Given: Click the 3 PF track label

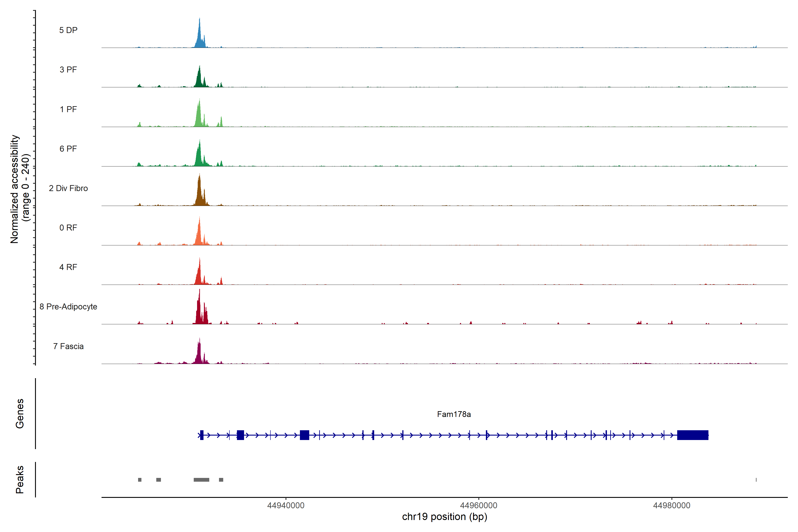Looking at the screenshot, I should click(68, 70).
